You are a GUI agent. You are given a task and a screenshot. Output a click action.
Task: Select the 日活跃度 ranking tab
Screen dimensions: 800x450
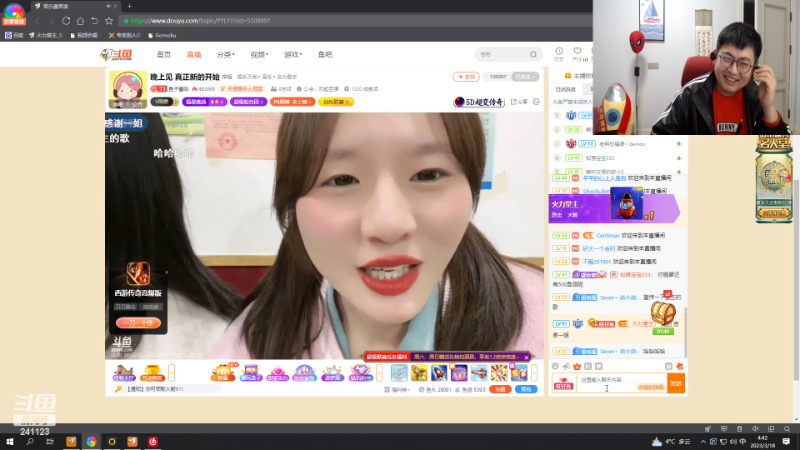pos(565,89)
